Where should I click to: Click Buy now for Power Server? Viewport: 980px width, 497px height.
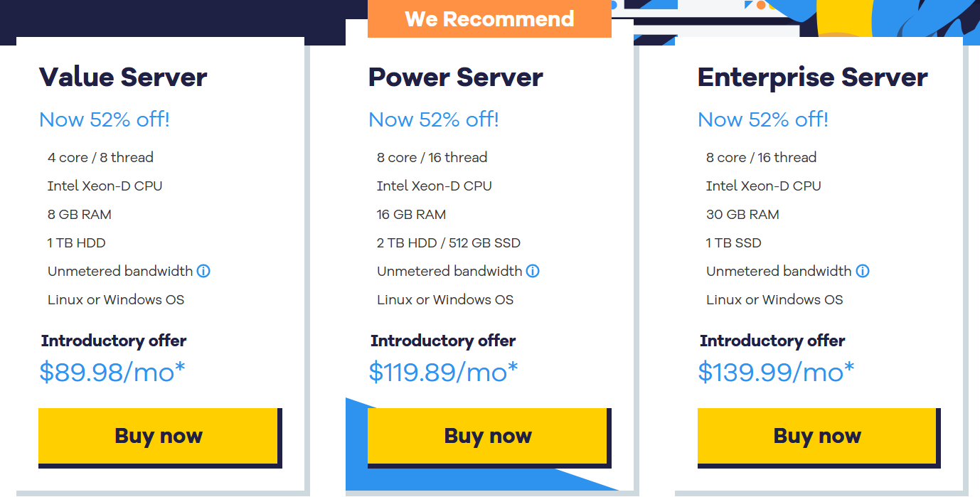point(487,436)
